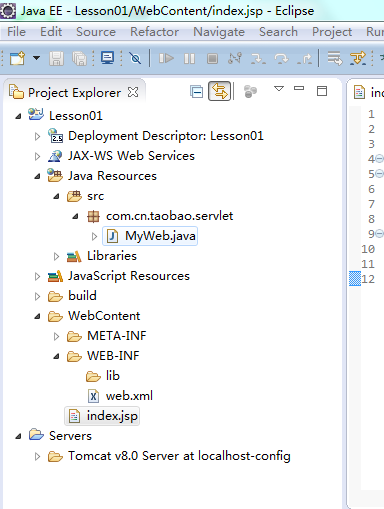Click the Deployment Descriptor icon
This screenshot has width=384, height=509.
point(55,136)
